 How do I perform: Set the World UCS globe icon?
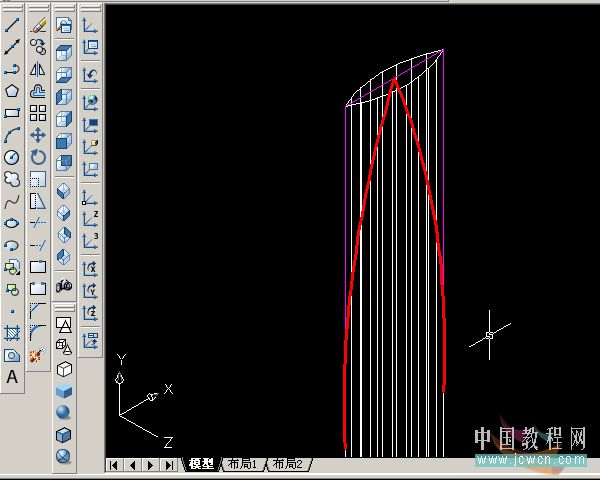click(x=90, y=102)
